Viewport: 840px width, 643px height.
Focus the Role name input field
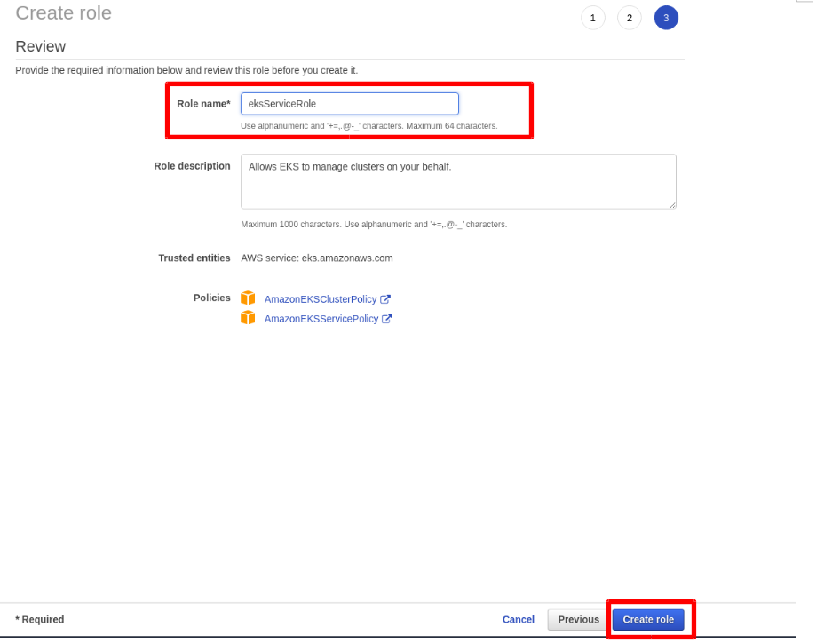349,103
